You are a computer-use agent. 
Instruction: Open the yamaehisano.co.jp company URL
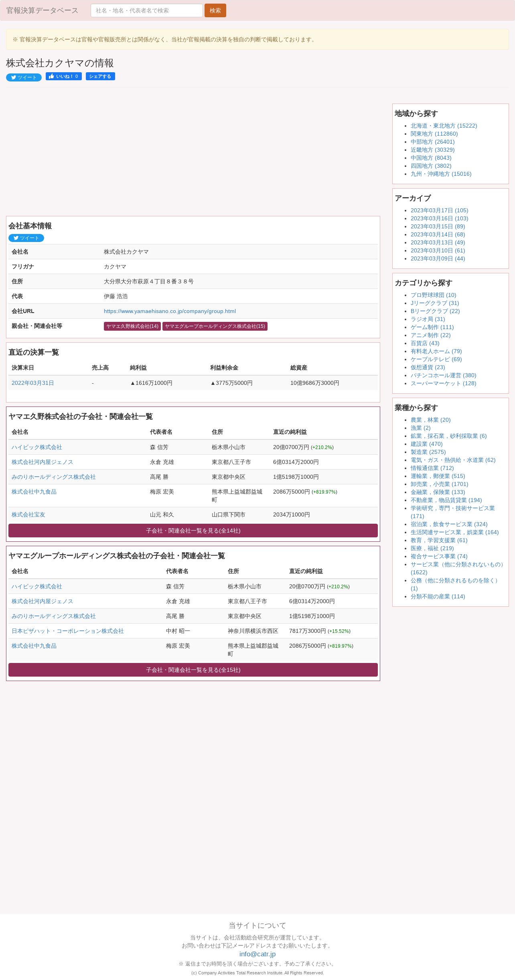pyautogui.click(x=170, y=311)
